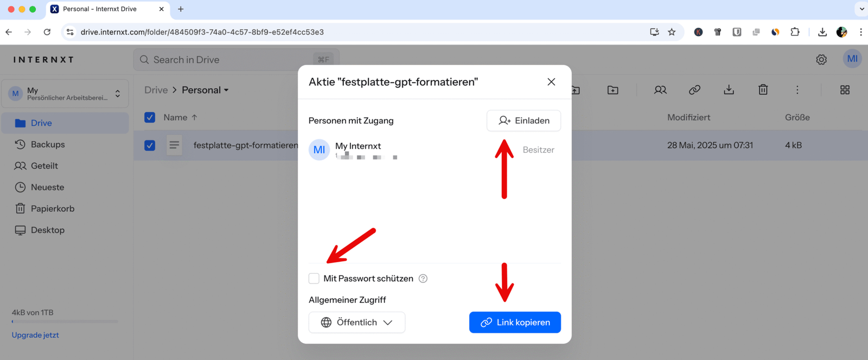Uncheck the select-all checkbox by Name
868x360 pixels.
(150, 117)
